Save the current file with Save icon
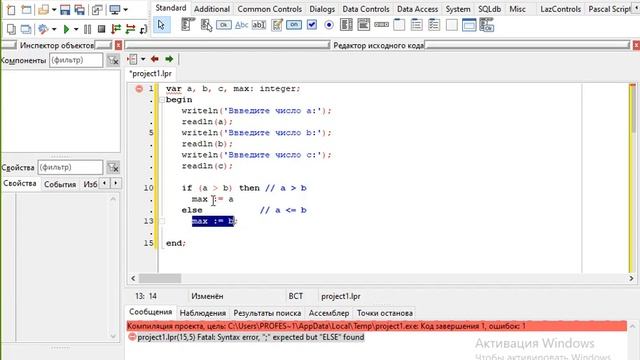640x360 pixels. point(64,9)
